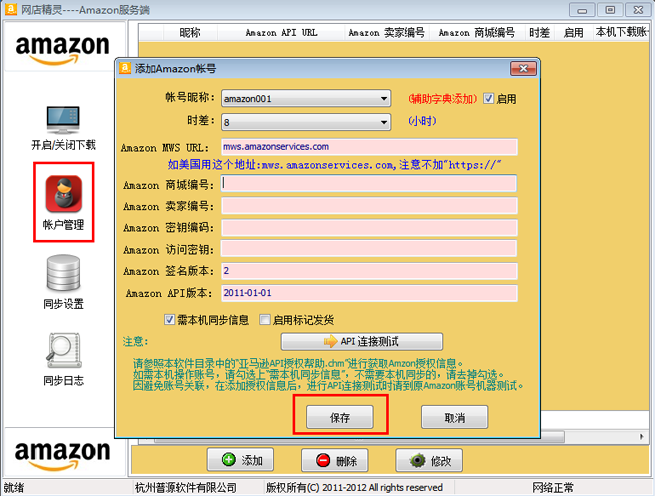Viewport: 655px width, 496px height.
Task: Click the 添加 add account button
Action: point(241,460)
